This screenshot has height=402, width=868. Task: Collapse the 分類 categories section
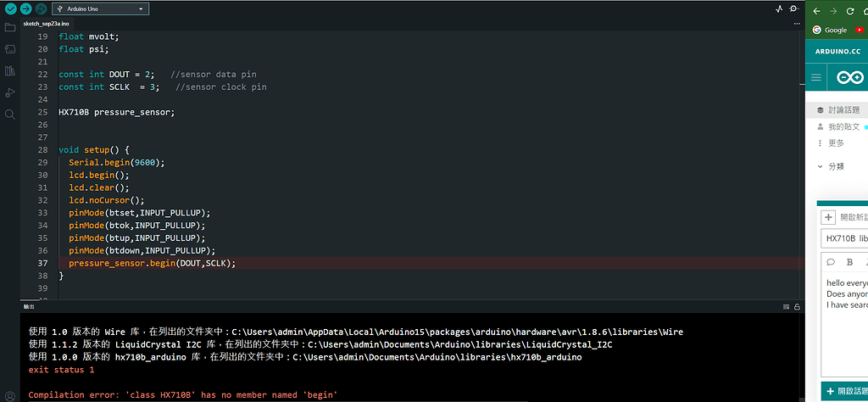[821, 166]
